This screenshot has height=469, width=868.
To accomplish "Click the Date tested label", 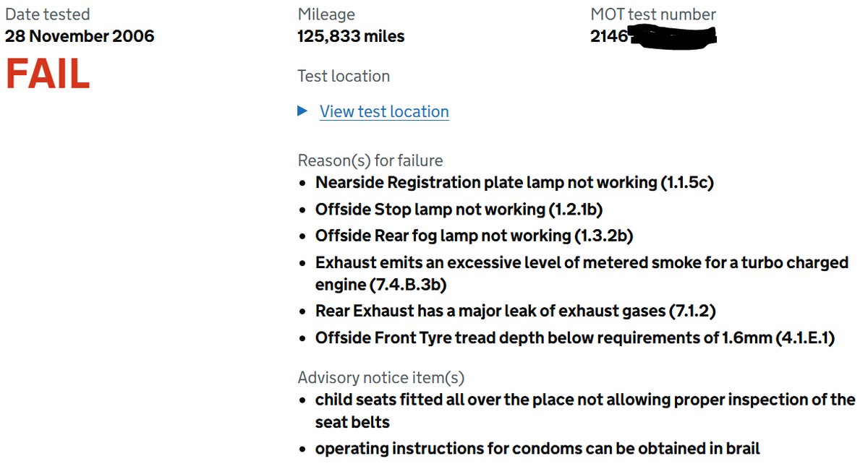I will pos(48,14).
